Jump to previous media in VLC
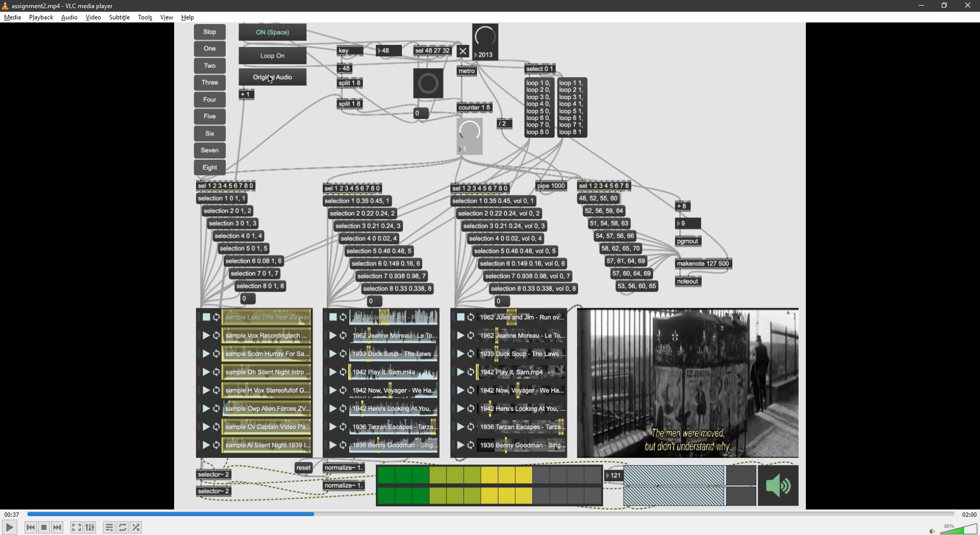This screenshot has height=535, width=980. pyautogui.click(x=31, y=527)
